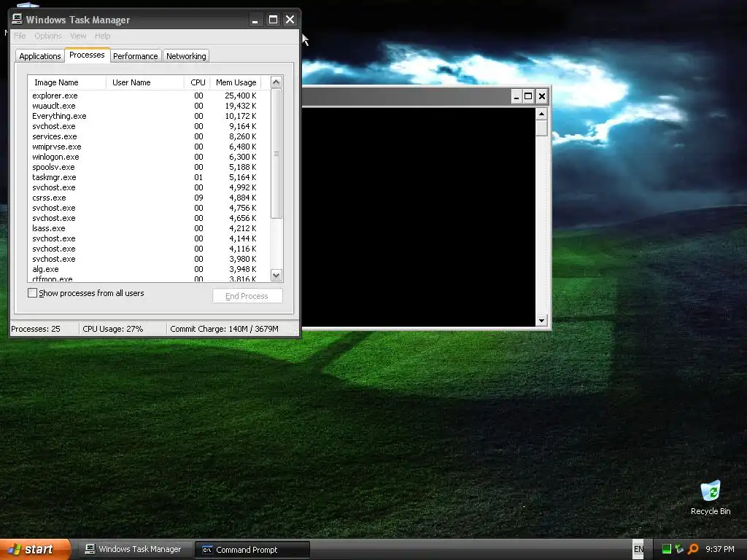Image resolution: width=747 pixels, height=560 pixels.
Task: Click process list scroll up arrow
Action: 276,82
